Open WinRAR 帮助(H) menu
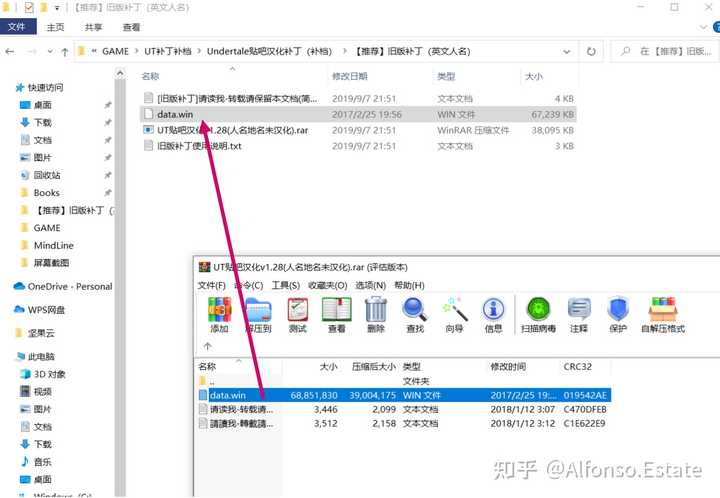Screen dimensions: 720x498 coord(409,285)
